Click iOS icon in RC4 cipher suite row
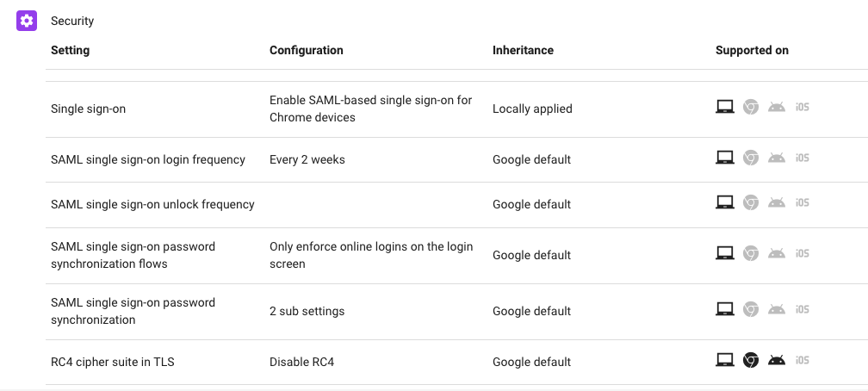Viewport: 868px width, 391px height. point(803,361)
